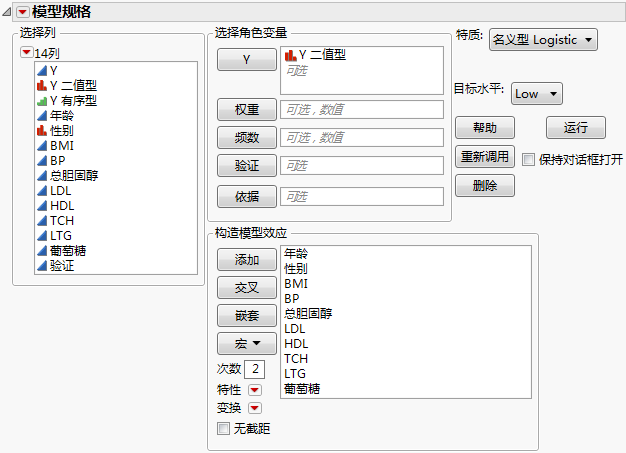626x453 pixels.
Task: Select BP effect in 构造模型效应 list
Action: [x=406, y=299]
